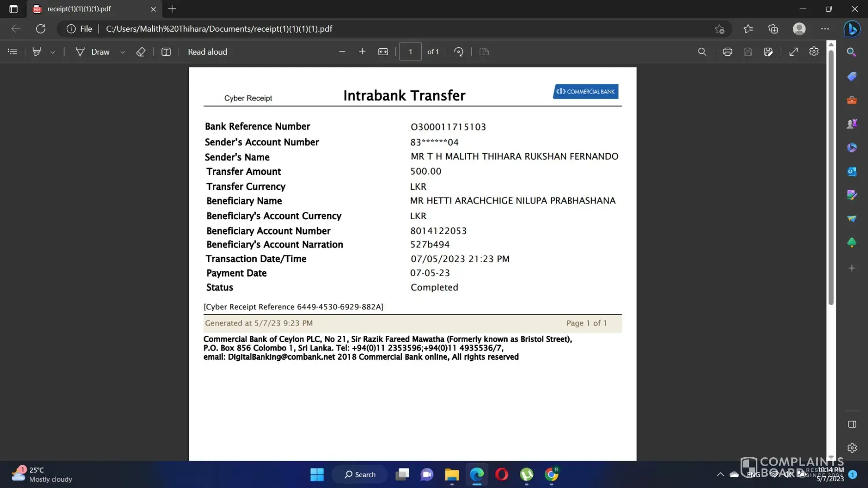Click the Erase tool icon
The image size is (868, 488).
141,52
